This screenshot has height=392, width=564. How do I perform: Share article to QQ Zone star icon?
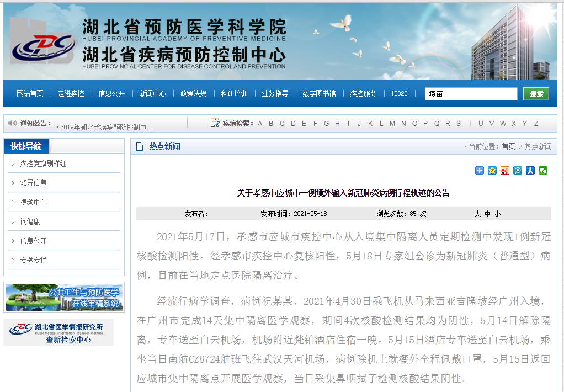[x=492, y=171]
